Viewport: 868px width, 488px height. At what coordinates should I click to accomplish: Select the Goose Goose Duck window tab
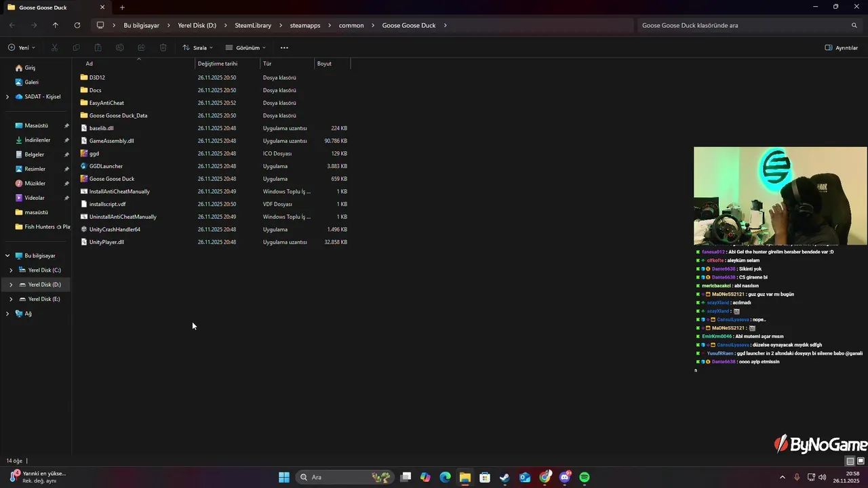[x=56, y=7]
